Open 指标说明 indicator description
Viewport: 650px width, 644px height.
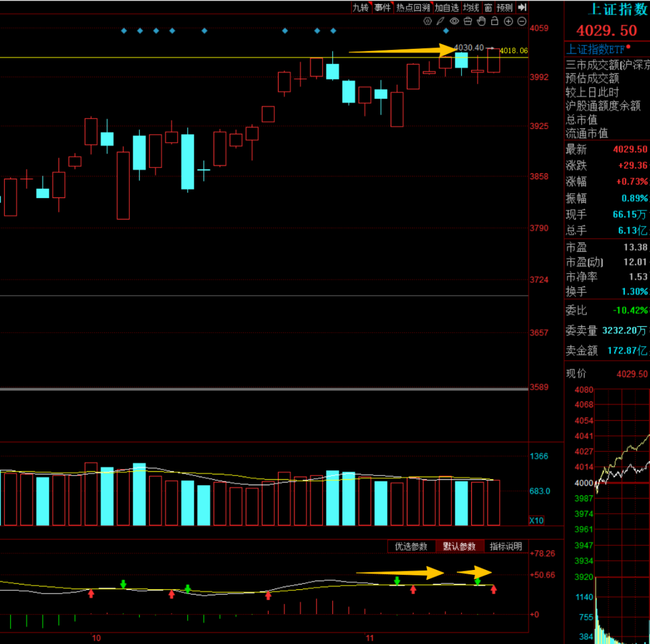[506, 546]
